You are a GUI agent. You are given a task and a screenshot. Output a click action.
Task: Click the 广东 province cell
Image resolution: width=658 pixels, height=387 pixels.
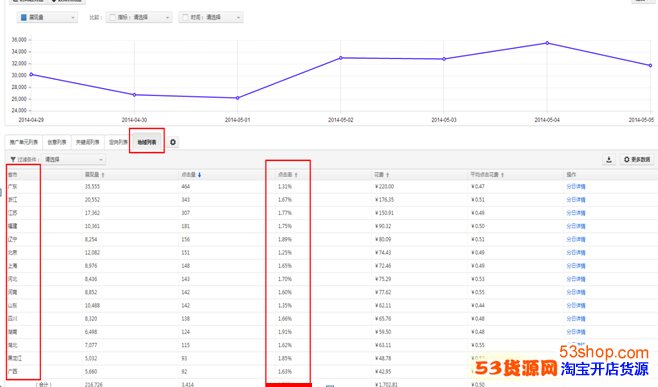[x=13, y=187]
